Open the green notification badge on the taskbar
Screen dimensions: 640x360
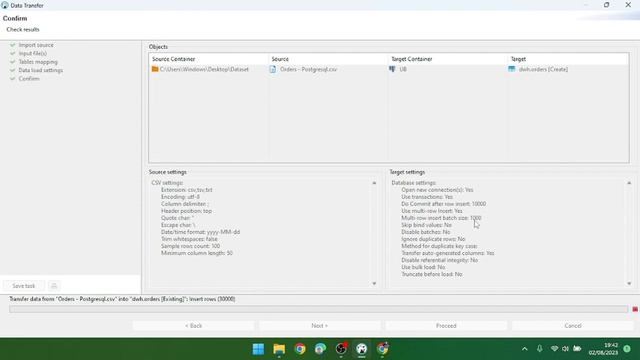pyautogui.click(x=627, y=349)
